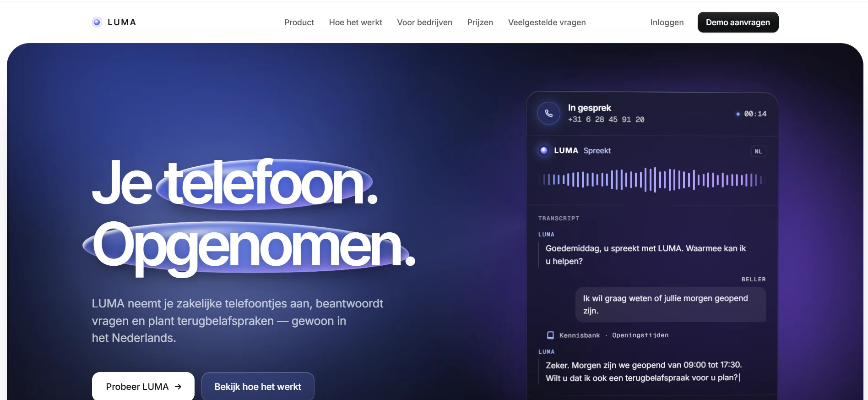Click the Spreekt status label
This screenshot has width=868, height=400.
(597, 151)
